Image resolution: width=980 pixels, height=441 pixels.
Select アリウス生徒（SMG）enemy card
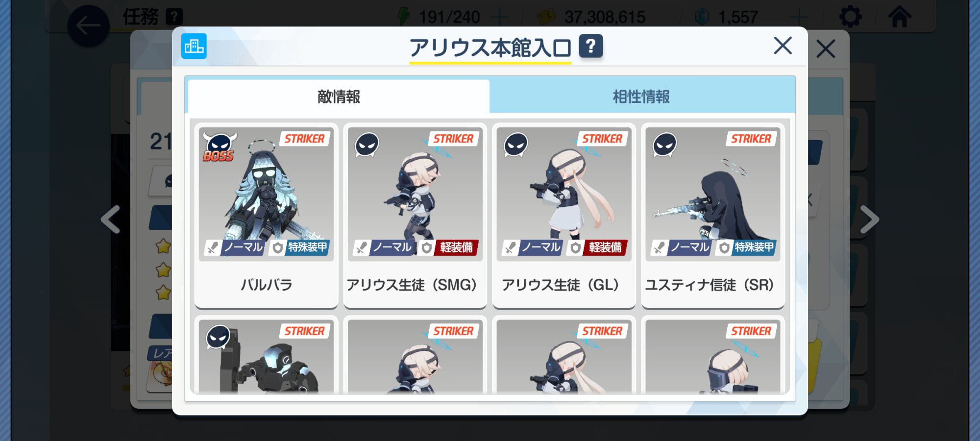tap(415, 216)
